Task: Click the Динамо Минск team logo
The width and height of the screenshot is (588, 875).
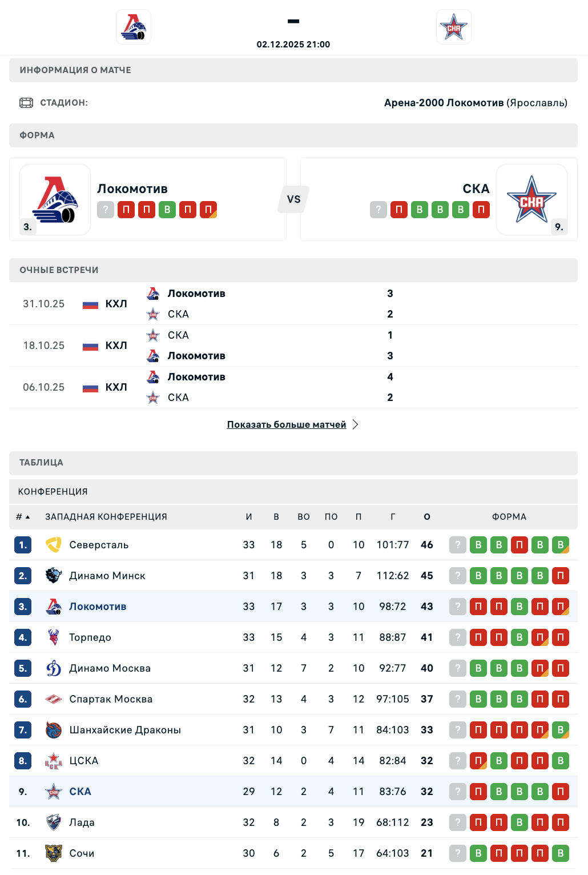Action: pyautogui.click(x=54, y=576)
